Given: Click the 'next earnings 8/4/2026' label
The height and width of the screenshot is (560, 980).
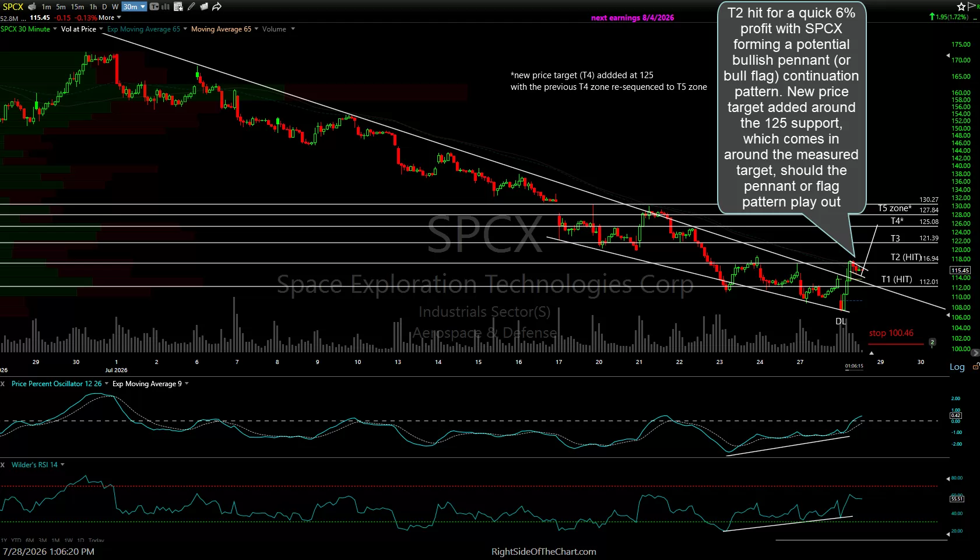Looking at the screenshot, I should [x=633, y=17].
